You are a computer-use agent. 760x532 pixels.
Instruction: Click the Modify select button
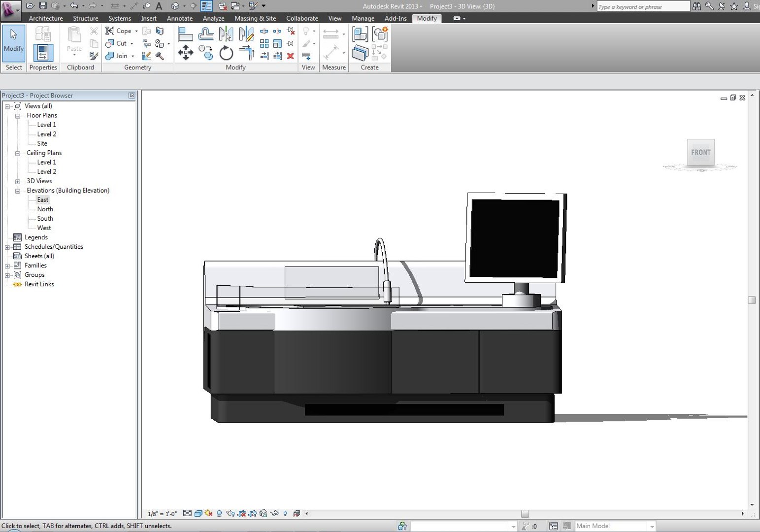click(13, 42)
